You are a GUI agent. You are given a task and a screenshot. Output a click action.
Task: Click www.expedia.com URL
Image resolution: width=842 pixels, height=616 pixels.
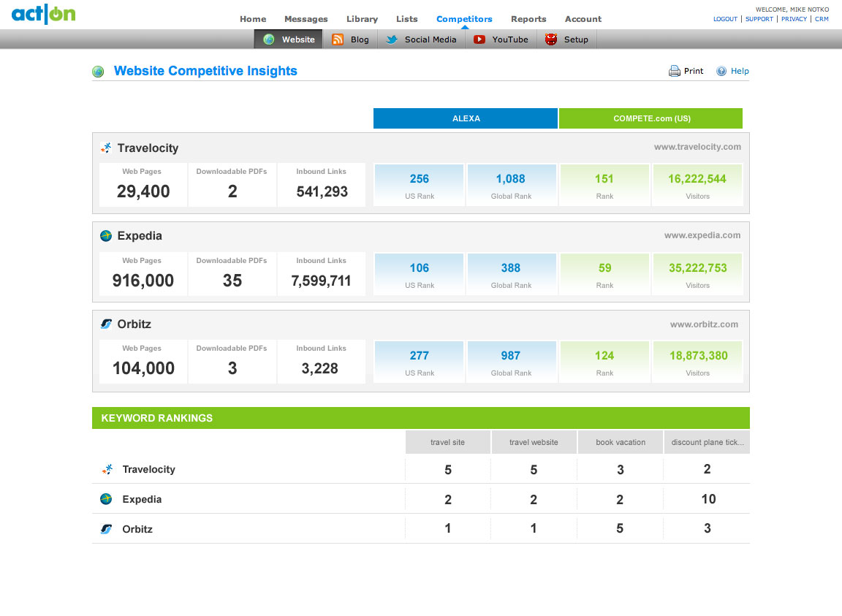702,235
